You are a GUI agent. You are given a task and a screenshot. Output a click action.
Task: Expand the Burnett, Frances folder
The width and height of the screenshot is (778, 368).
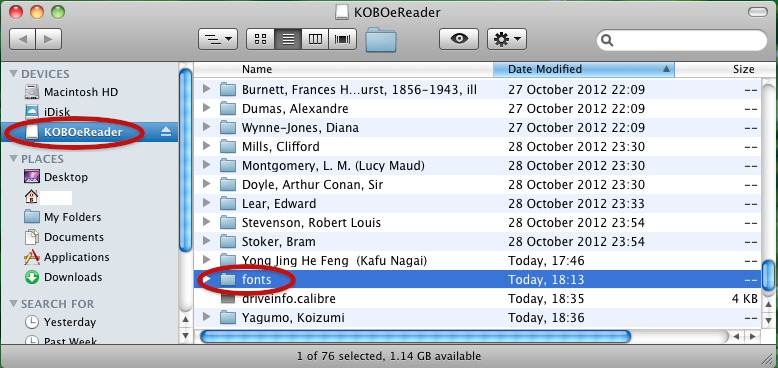pyautogui.click(x=207, y=90)
